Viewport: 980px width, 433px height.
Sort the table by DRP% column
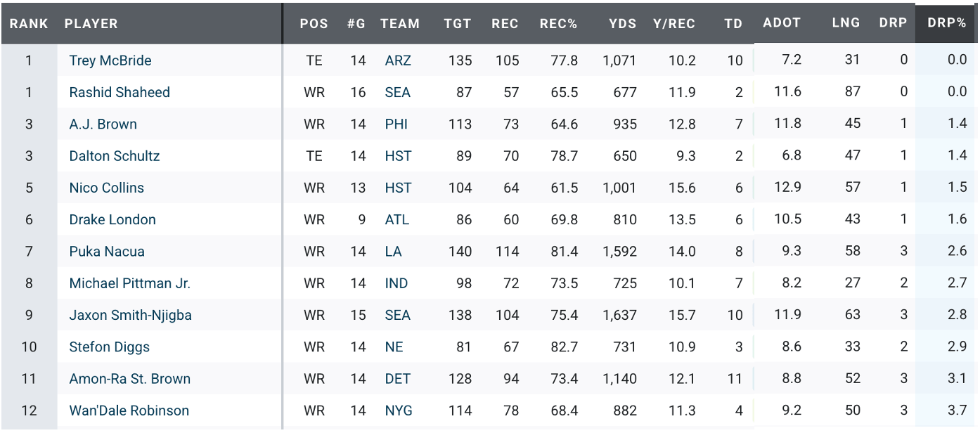[x=946, y=23]
